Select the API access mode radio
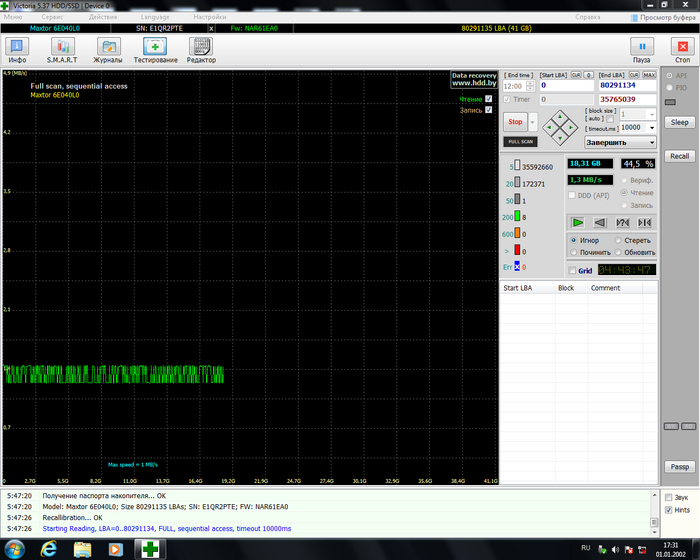 tap(669, 75)
